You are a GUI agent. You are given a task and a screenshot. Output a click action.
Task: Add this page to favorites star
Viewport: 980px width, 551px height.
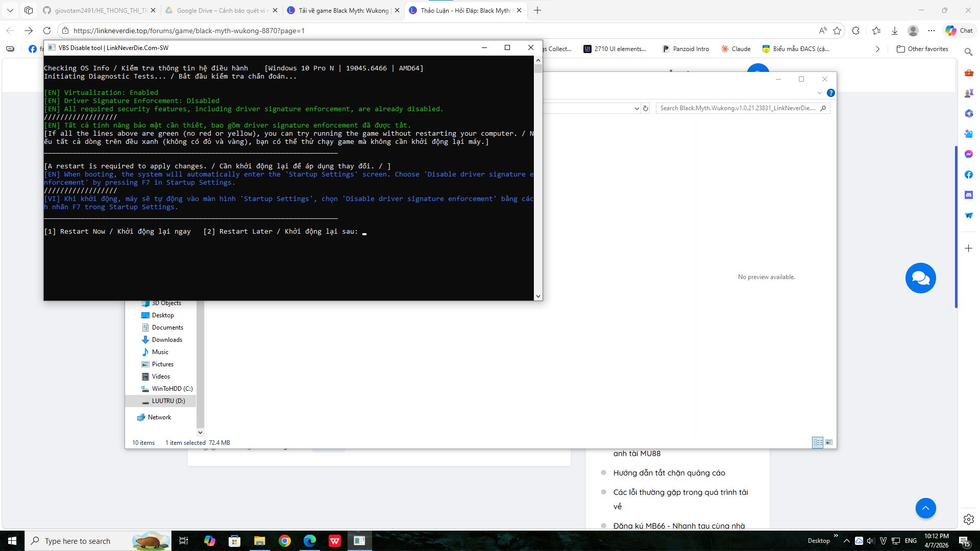(x=837, y=31)
